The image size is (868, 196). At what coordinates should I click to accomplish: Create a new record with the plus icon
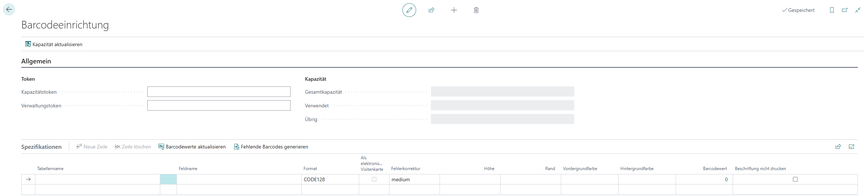click(454, 10)
